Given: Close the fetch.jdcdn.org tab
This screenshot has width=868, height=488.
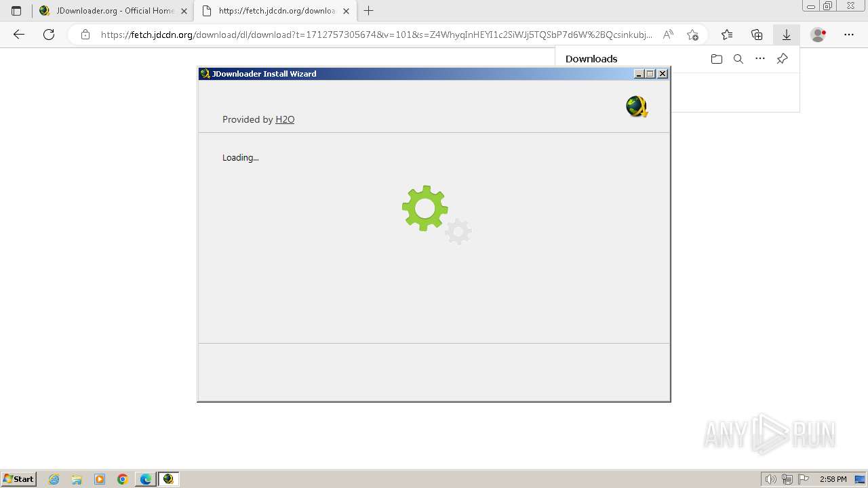Looking at the screenshot, I should [346, 11].
